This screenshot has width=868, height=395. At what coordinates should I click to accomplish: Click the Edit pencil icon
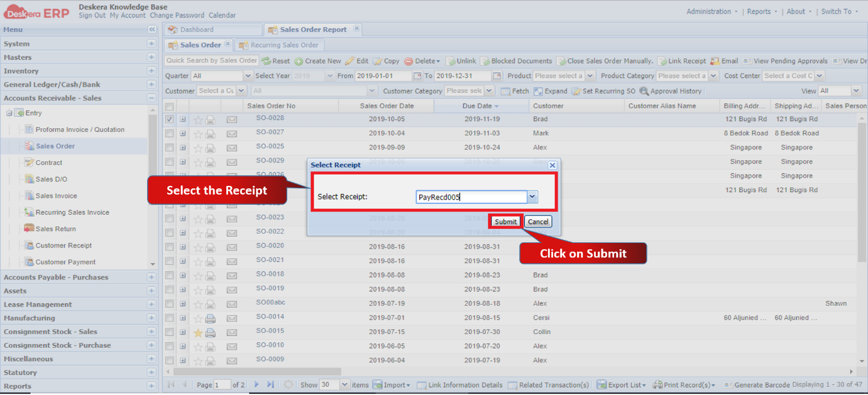point(350,61)
